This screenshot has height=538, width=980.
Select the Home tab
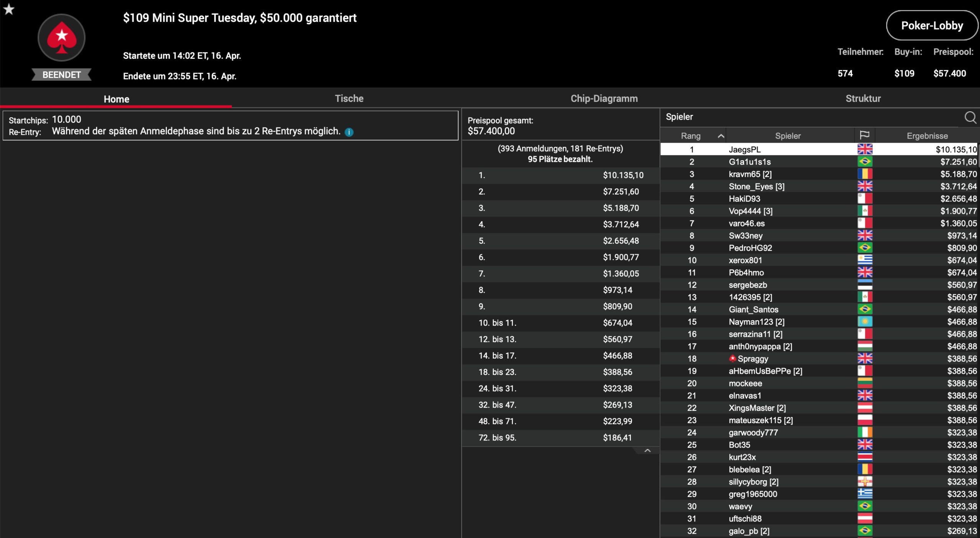[116, 99]
